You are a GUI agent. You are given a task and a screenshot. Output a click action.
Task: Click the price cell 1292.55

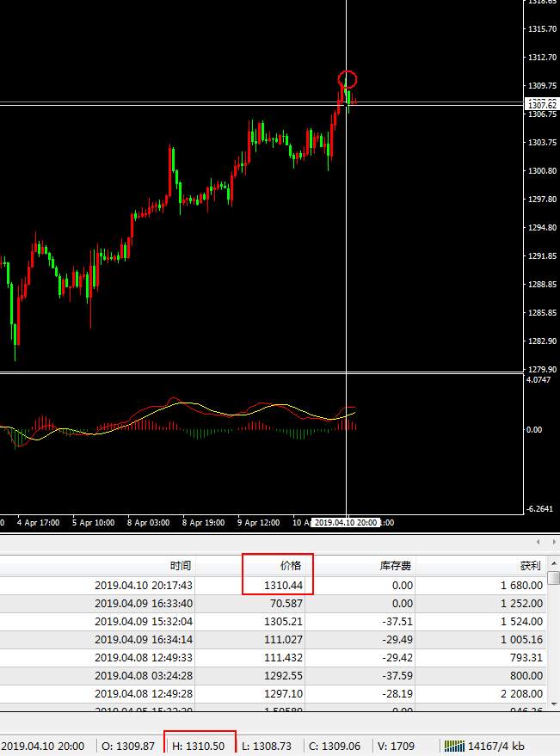click(x=283, y=675)
